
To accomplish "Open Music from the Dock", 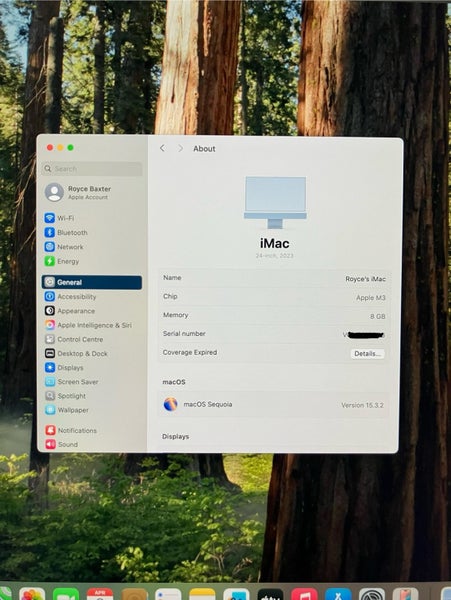I will coord(304,594).
